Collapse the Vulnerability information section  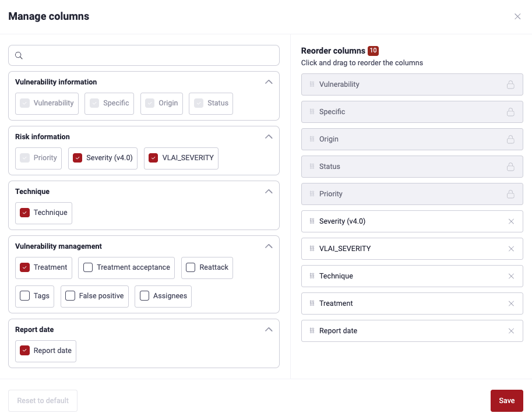pyautogui.click(x=269, y=82)
